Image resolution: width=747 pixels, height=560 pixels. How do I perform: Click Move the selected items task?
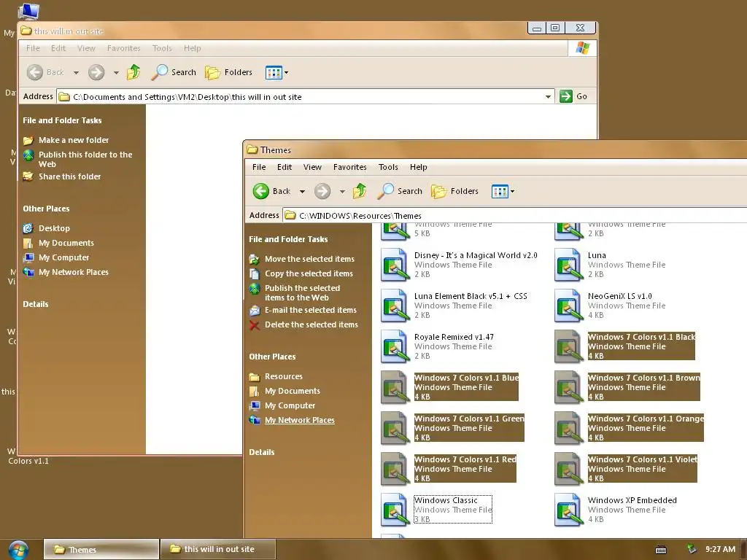coord(309,259)
